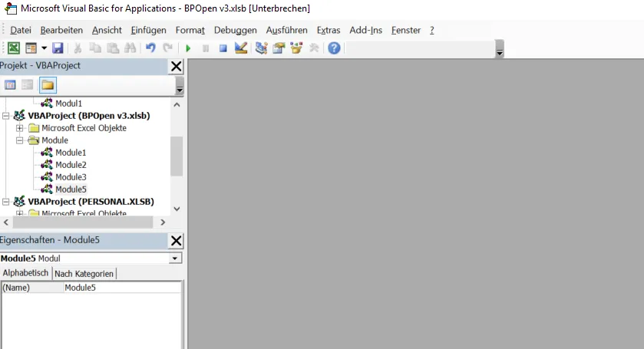Click View Code icon in Project panel

pos(10,85)
